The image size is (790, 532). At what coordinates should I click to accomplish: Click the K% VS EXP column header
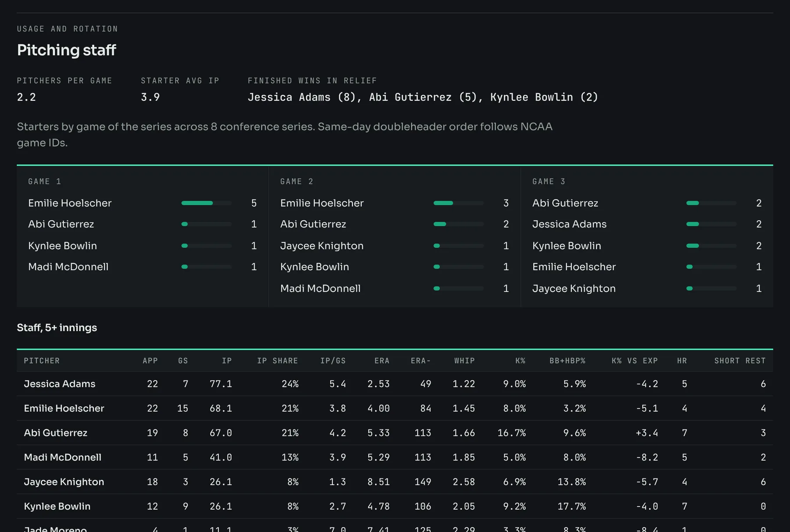coord(635,361)
